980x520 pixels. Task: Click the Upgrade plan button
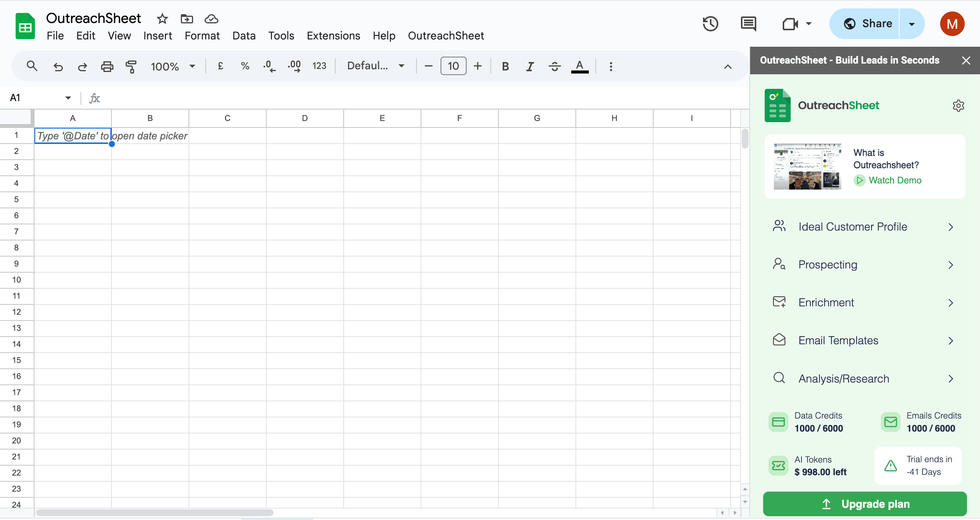click(865, 504)
